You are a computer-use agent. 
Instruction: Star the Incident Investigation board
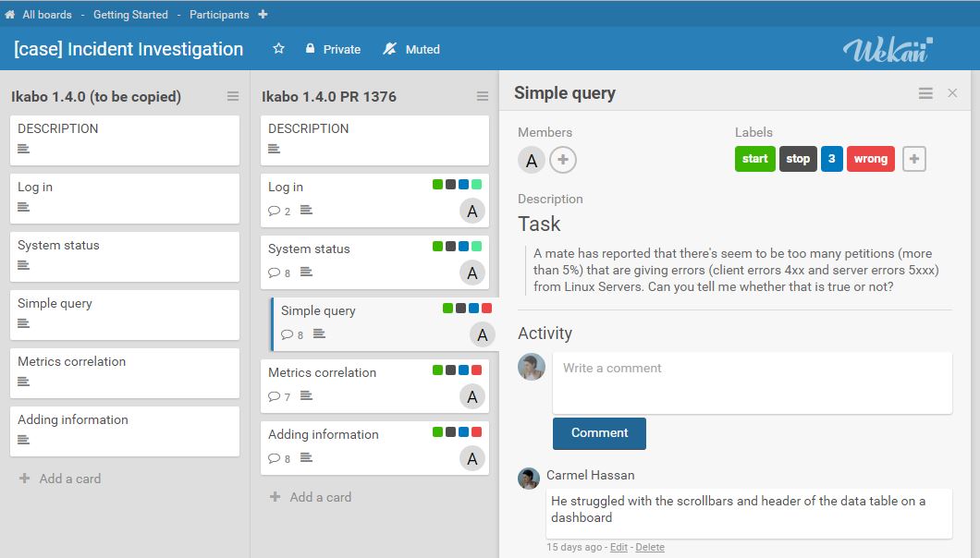[x=279, y=49]
